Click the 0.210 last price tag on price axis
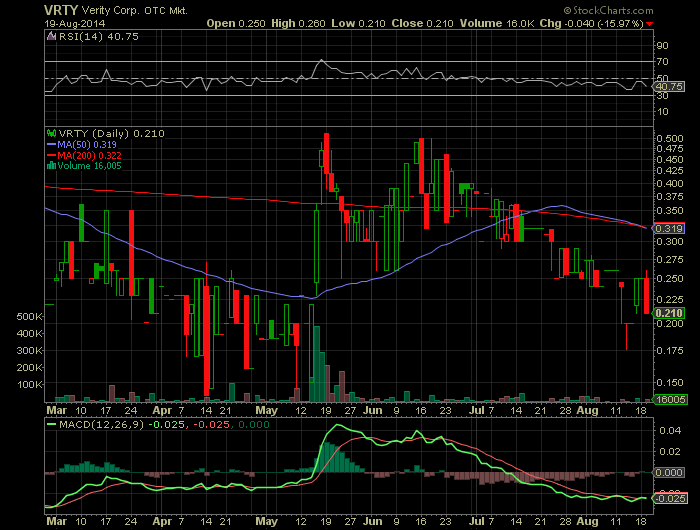Screen dimensions: 700x530 [669, 313]
